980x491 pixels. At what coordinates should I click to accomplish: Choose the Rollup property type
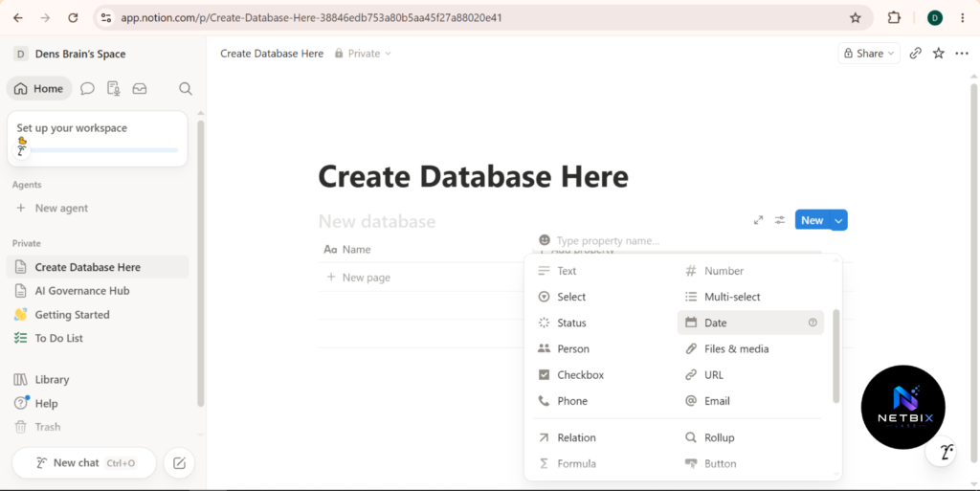[750, 437]
